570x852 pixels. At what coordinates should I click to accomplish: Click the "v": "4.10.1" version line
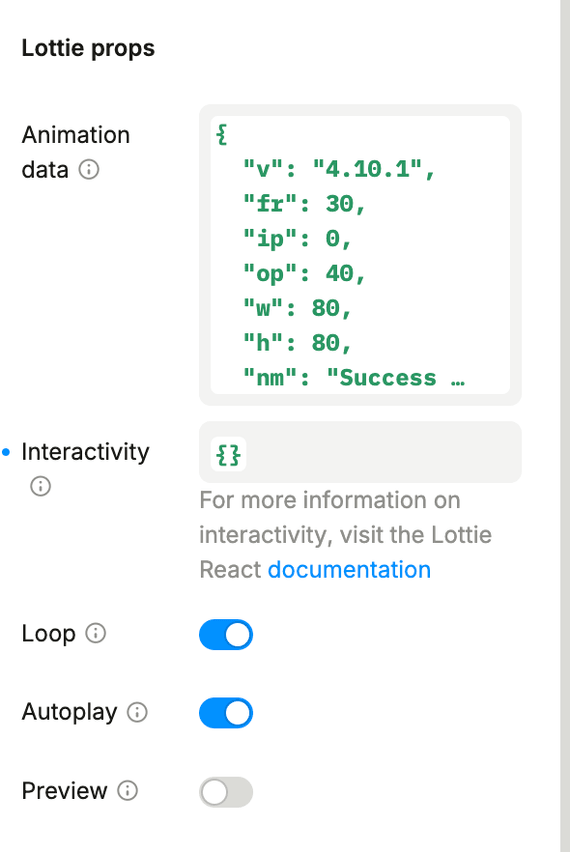(x=339, y=169)
